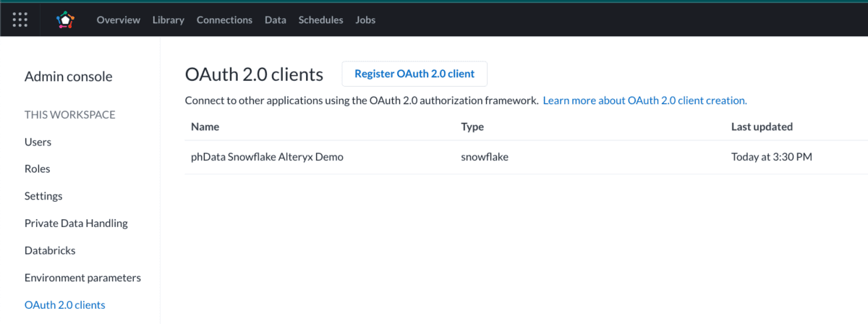This screenshot has width=868, height=324.
Task: Click the snowflake type cell
Action: click(x=485, y=157)
